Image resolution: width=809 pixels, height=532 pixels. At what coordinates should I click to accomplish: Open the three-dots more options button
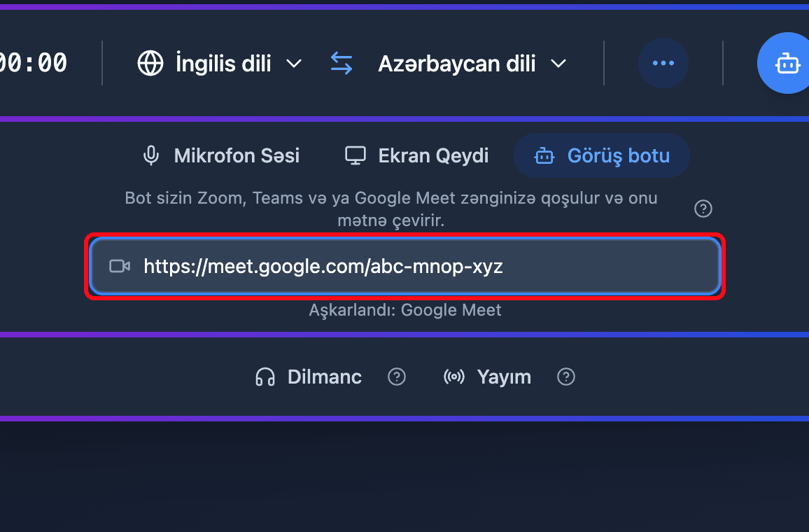coord(663,63)
